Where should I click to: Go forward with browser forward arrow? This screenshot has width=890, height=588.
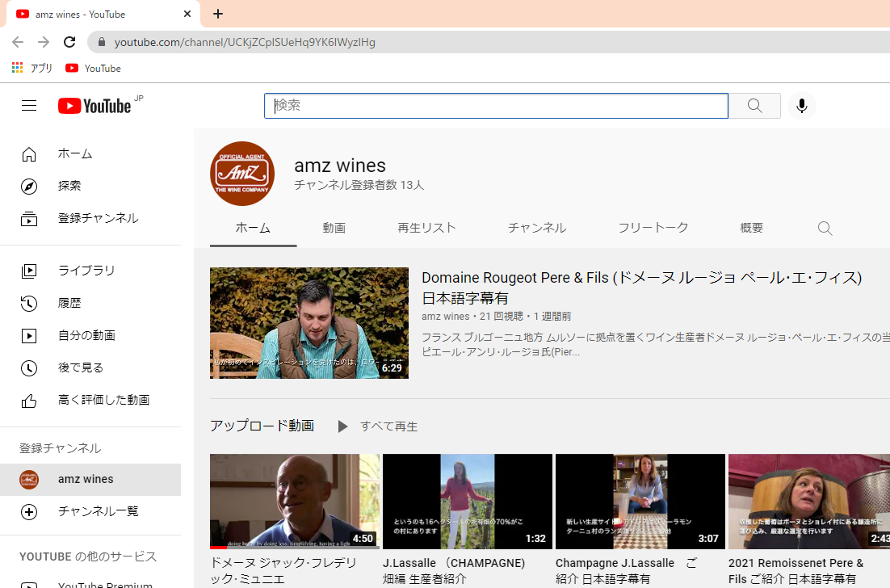[44, 42]
